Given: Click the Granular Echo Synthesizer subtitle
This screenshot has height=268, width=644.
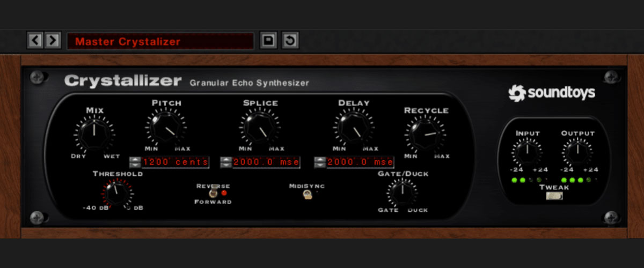Looking at the screenshot, I should click(x=250, y=83).
